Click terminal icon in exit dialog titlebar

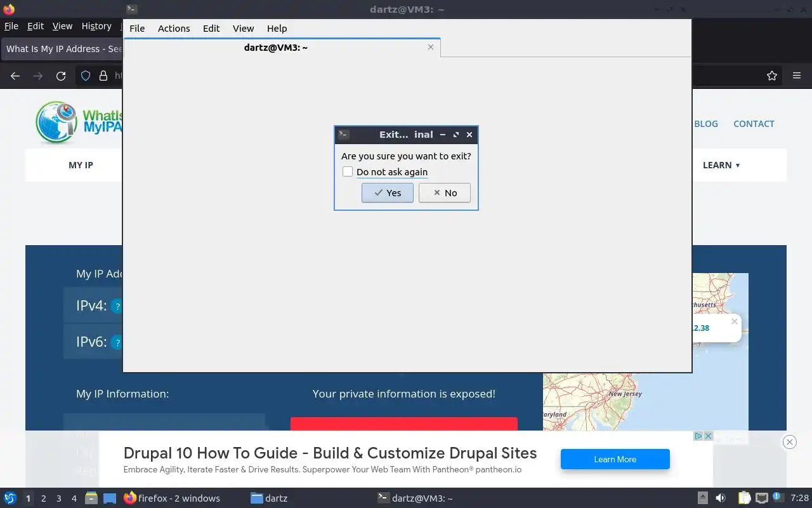(344, 135)
